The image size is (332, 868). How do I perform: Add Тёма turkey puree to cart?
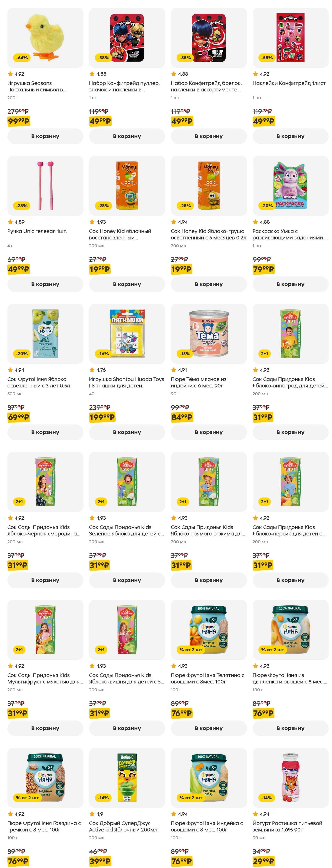(208, 432)
